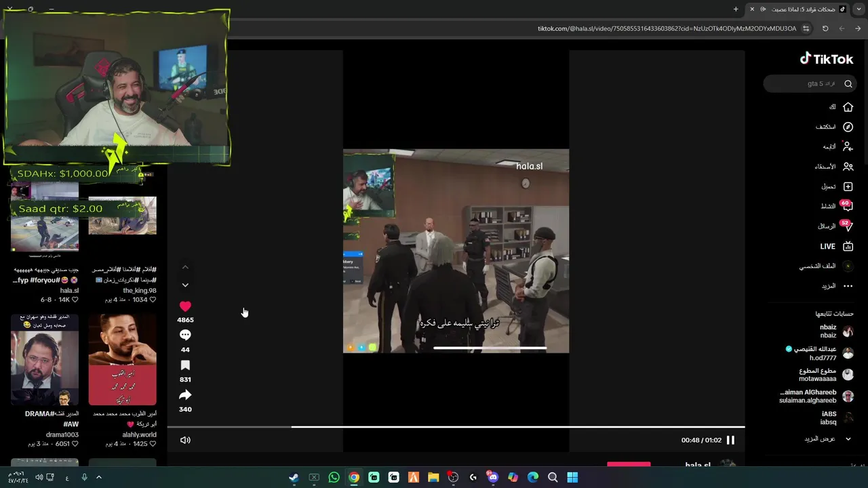Screen dimensions: 868x488
Task: Open Windows taskbar search
Action: click(553, 477)
